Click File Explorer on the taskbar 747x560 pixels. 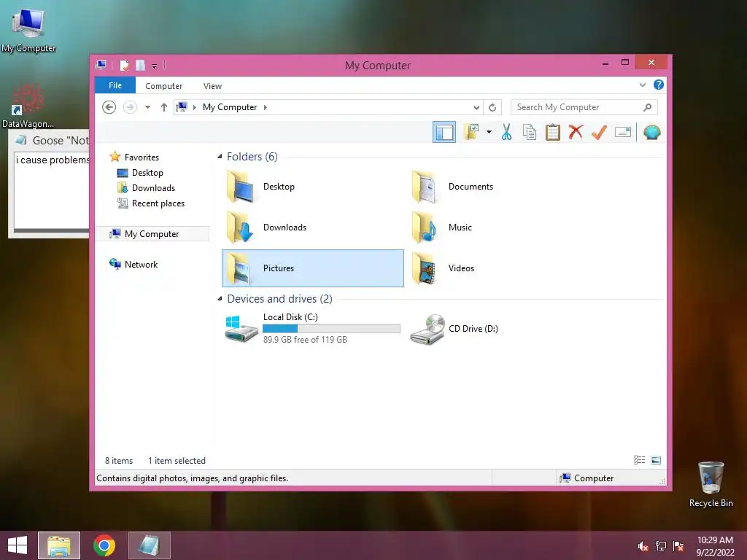pos(59,545)
